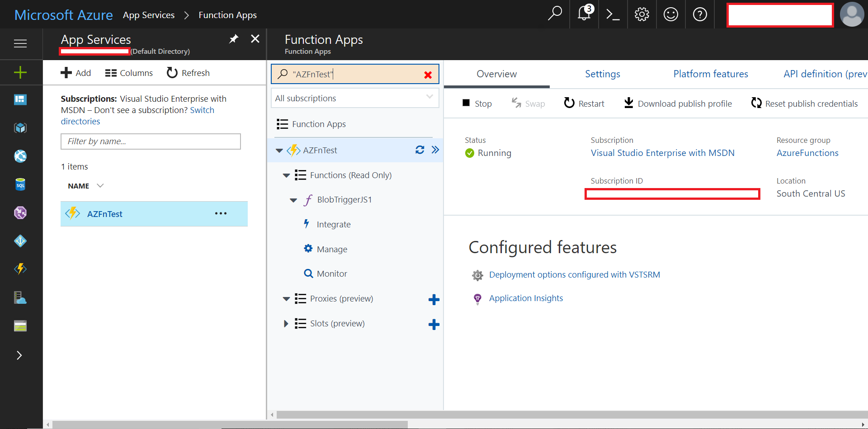The image size is (868, 429).
Task: Expand more services arrow in sidebar
Action: coord(19,355)
